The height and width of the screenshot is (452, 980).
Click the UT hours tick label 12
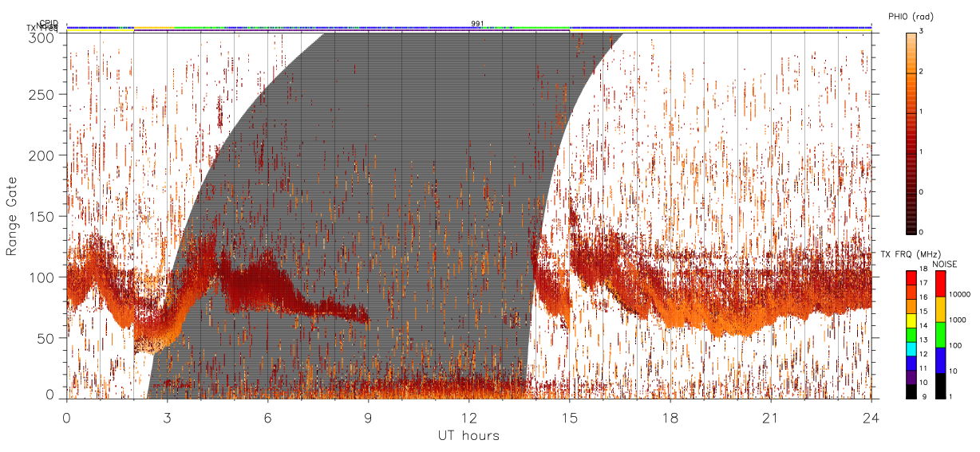click(x=468, y=418)
